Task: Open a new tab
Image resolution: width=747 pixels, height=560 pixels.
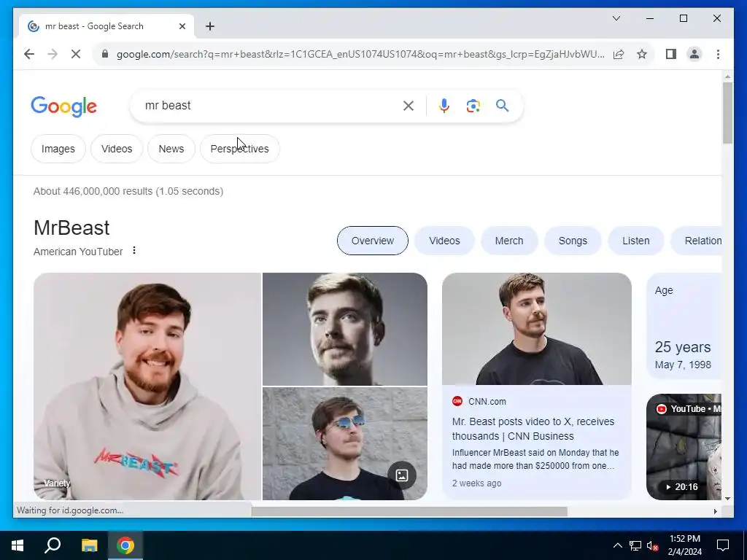Action: pyautogui.click(x=210, y=26)
